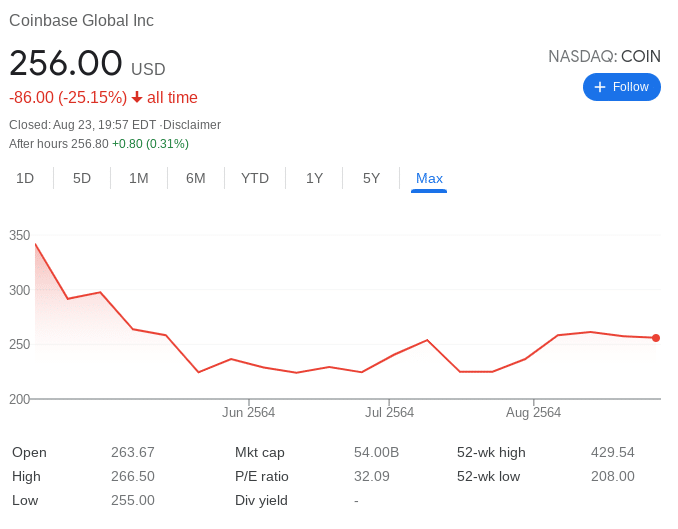Click the Mkt cap value 54.00B
This screenshot has width=678, height=529.
point(376,452)
